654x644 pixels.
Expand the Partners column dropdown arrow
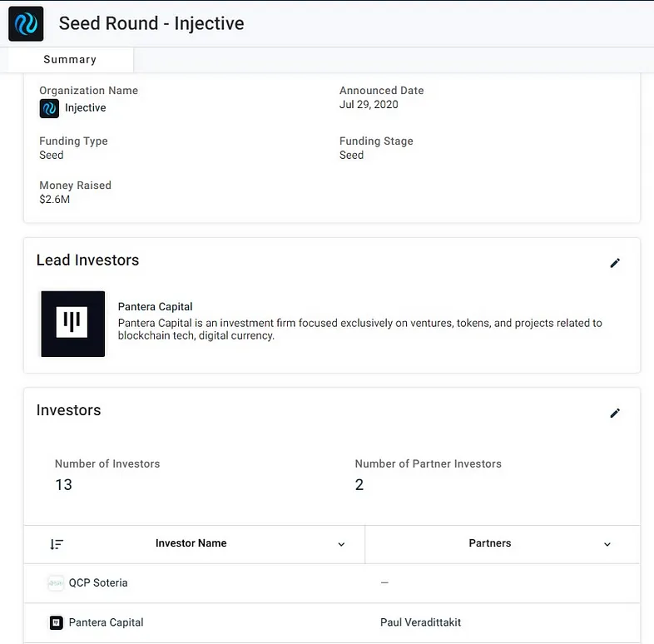[x=607, y=544]
